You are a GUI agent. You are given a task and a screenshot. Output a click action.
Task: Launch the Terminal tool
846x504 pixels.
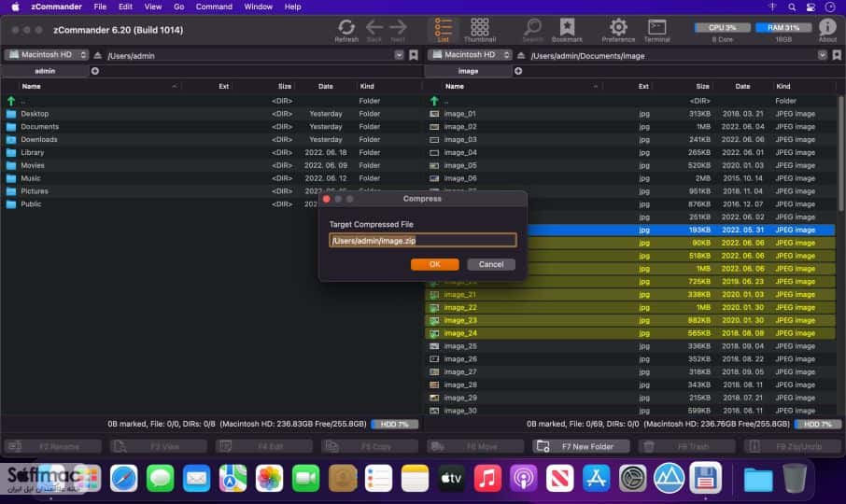click(x=656, y=30)
